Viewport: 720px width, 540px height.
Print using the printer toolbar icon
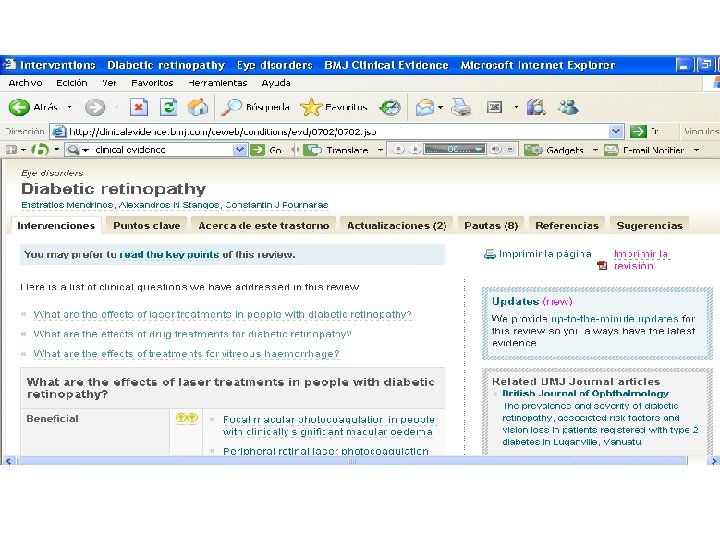click(461, 107)
